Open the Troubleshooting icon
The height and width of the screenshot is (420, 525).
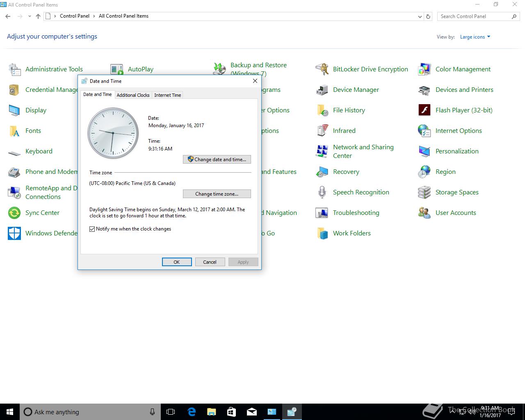click(322, 213)
